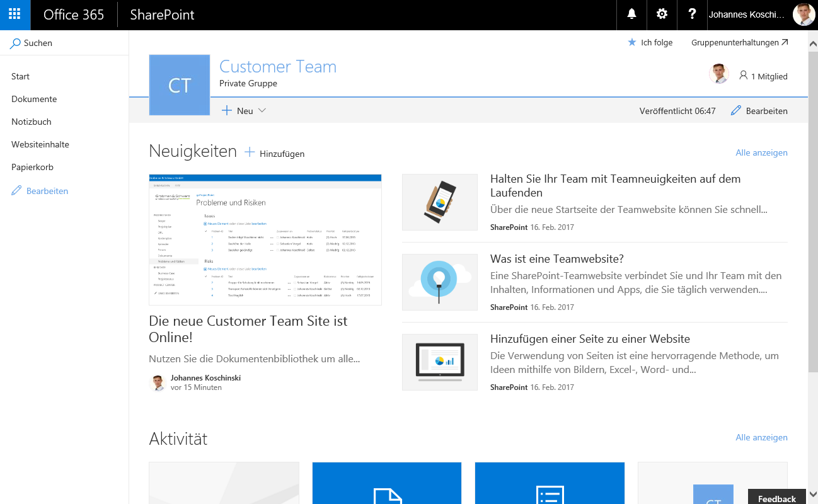Click the CT site logo tile
This screenshot has height=504, width=818.
pyautogui.click(x=180, y=85)
